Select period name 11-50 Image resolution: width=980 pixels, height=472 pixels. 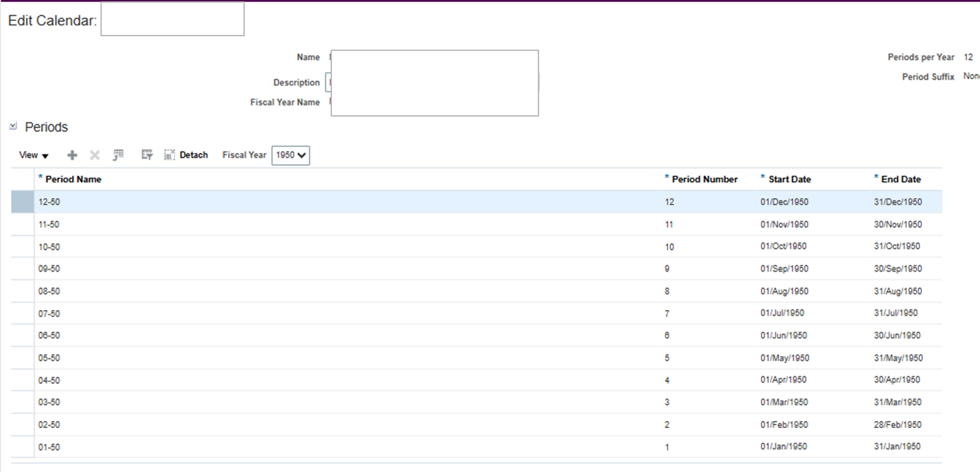49,224
